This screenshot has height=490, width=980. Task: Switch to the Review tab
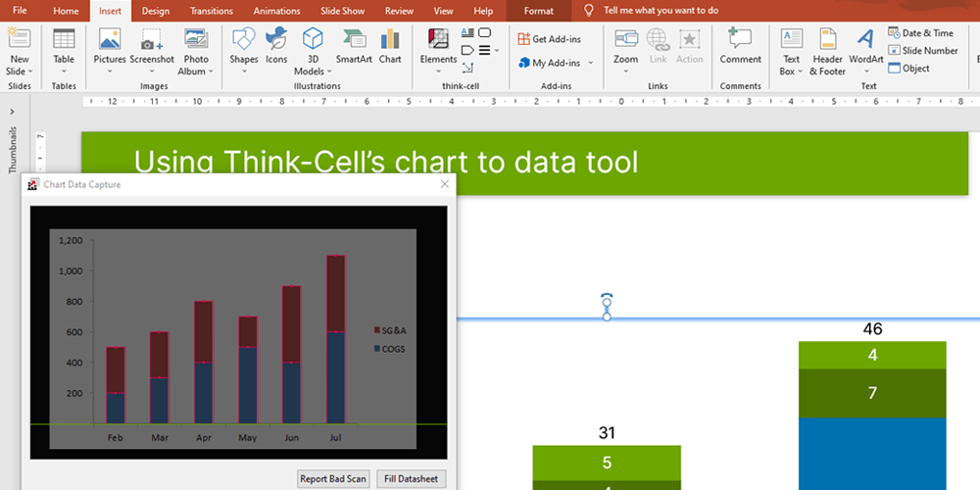tap(399, 11)
